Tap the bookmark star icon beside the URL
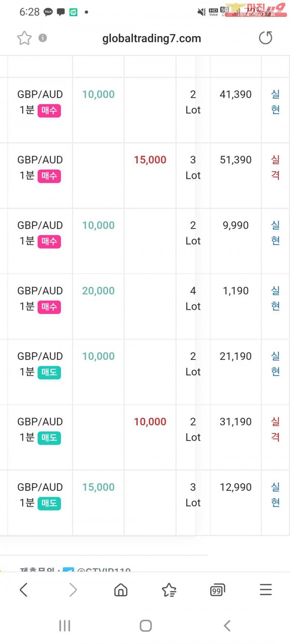 click(x=24, y=38)
